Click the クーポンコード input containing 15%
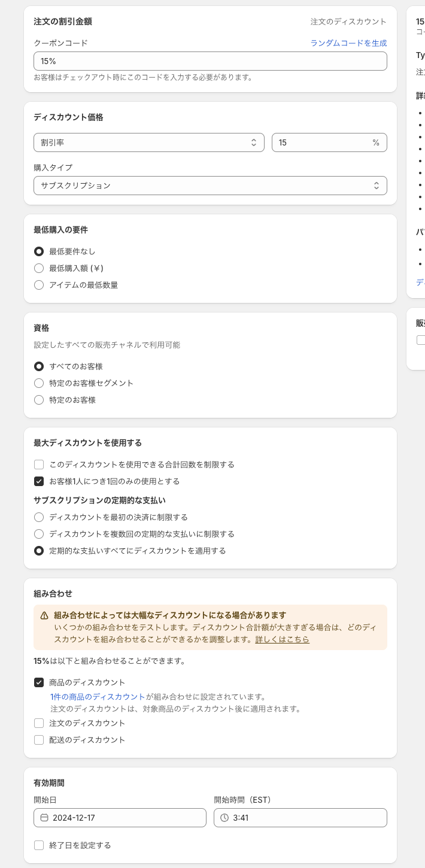The width and height of the screenshot is (425, 868). click(210, 61)
